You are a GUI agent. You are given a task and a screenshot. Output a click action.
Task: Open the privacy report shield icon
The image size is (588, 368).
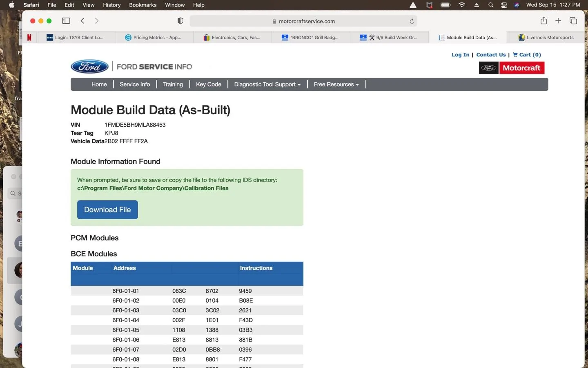pyautogui.click(x=180, y=21)
